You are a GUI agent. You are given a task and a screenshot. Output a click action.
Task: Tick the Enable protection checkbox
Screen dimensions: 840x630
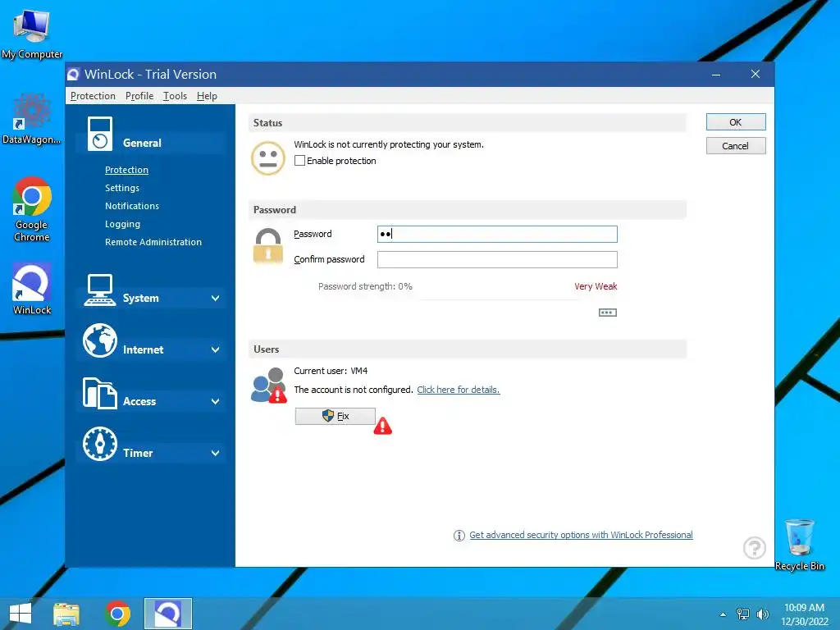tap(299, 161)
